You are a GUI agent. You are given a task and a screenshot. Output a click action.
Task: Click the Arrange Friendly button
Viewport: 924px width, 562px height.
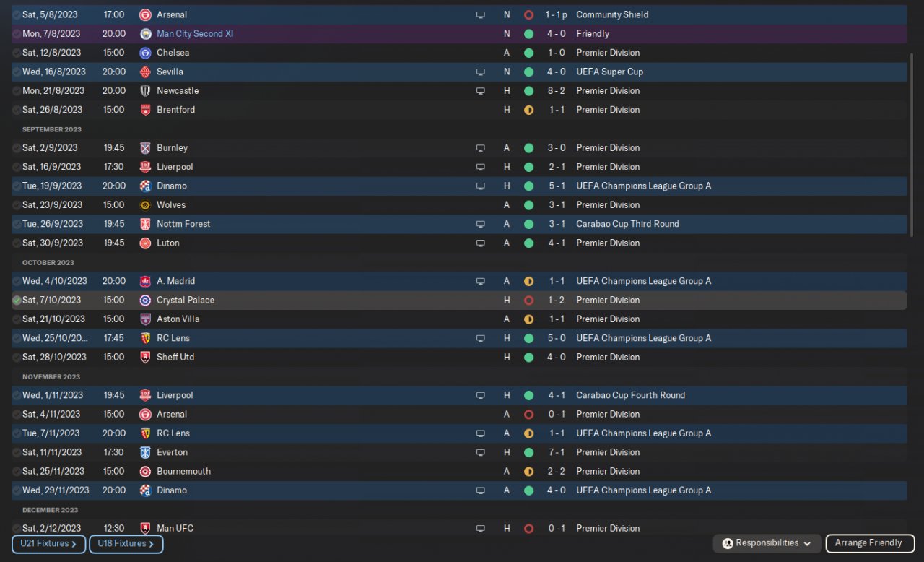click(x=869, y=543)
